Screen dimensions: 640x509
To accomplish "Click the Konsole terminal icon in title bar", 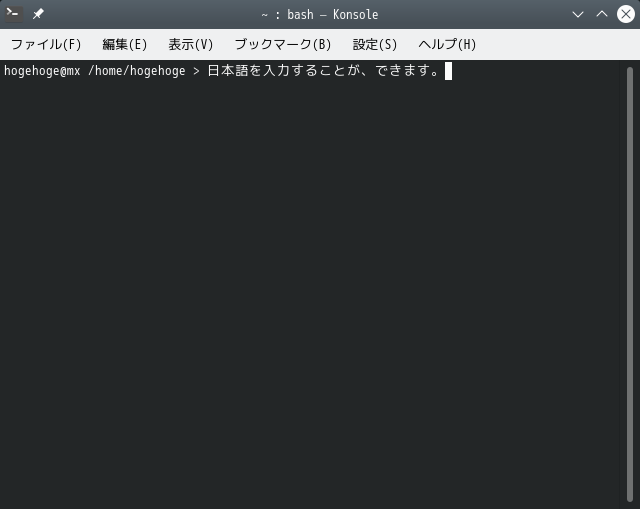I will coord(13,14).
